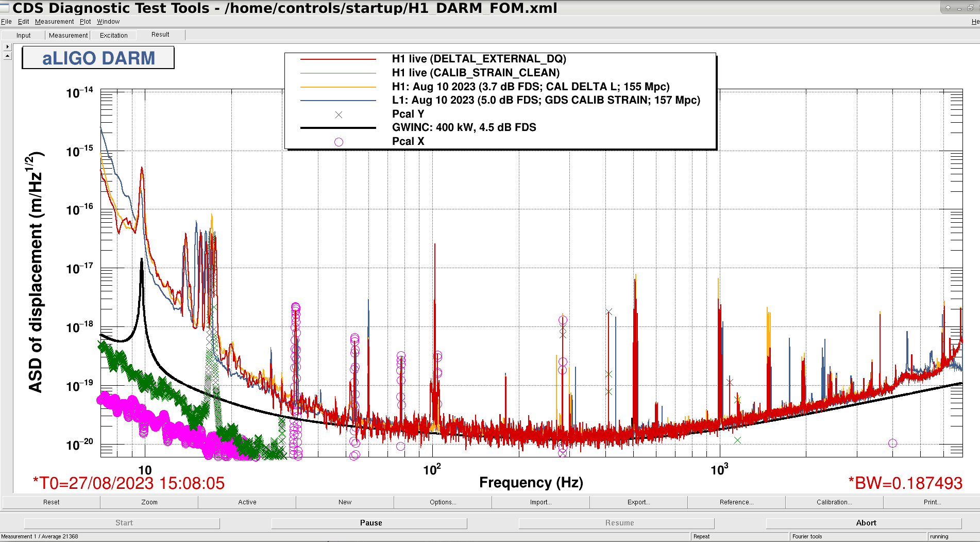Click the right-arrow panel expander icon
Viewport: 980px width, 542px height.
click(x=7, y=47)
